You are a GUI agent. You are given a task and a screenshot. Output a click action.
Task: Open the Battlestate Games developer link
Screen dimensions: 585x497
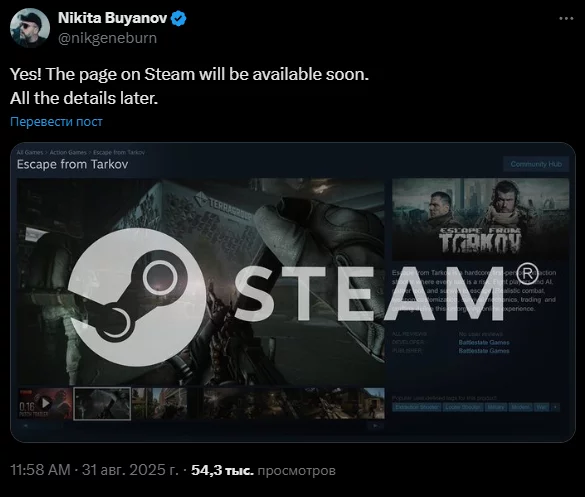(x=484, y=343)
